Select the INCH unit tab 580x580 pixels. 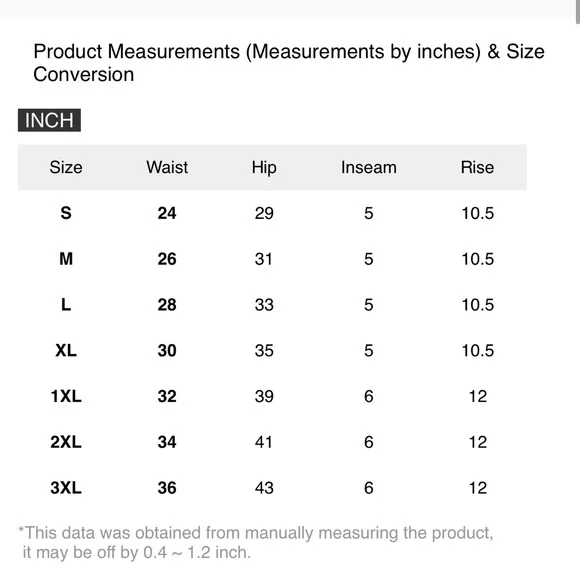[x=49, y=120]
